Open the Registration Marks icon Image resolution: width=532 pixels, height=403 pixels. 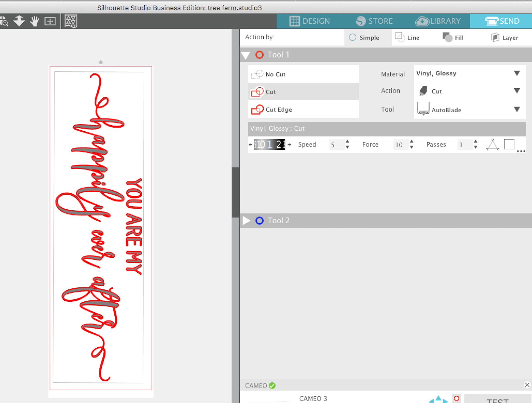[70, 21]
